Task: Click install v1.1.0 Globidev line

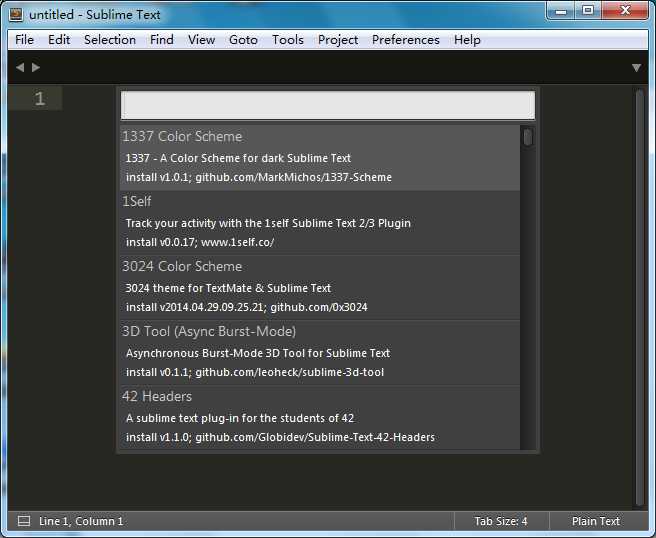Action: (280, 437)
